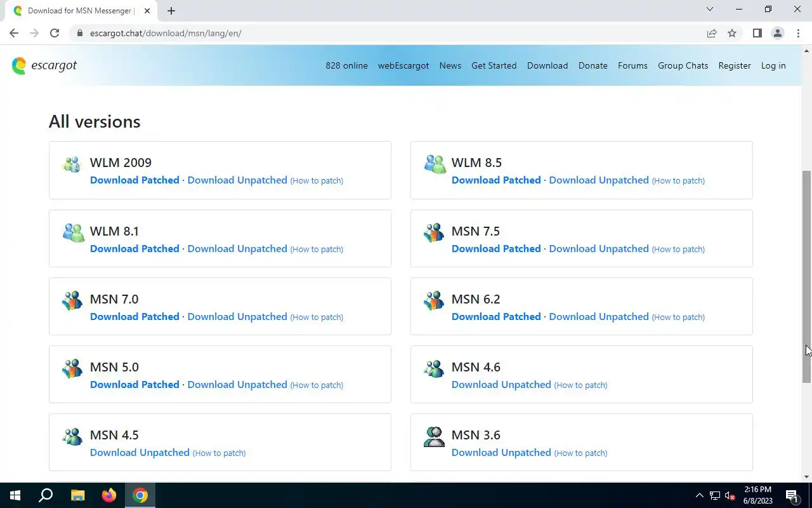Image resolution: width=812 pixels, height=508 pixels.
Task: Open the Windows Start menu
Action: click(15, 495)
